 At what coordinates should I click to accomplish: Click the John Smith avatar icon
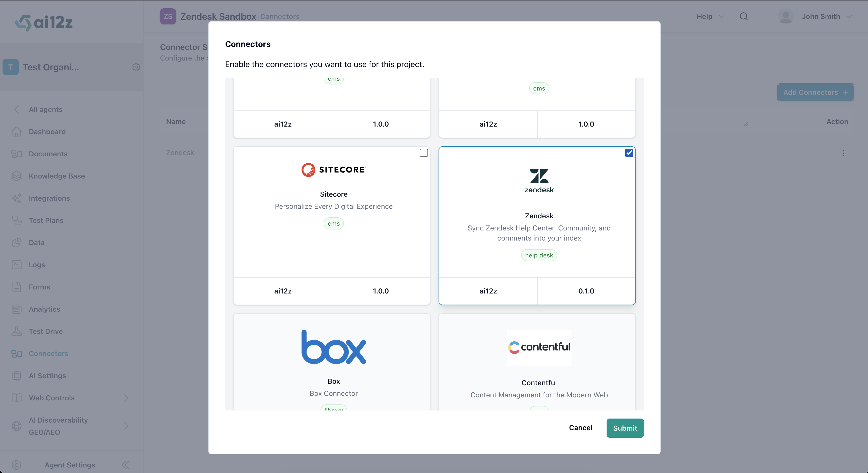786,16
